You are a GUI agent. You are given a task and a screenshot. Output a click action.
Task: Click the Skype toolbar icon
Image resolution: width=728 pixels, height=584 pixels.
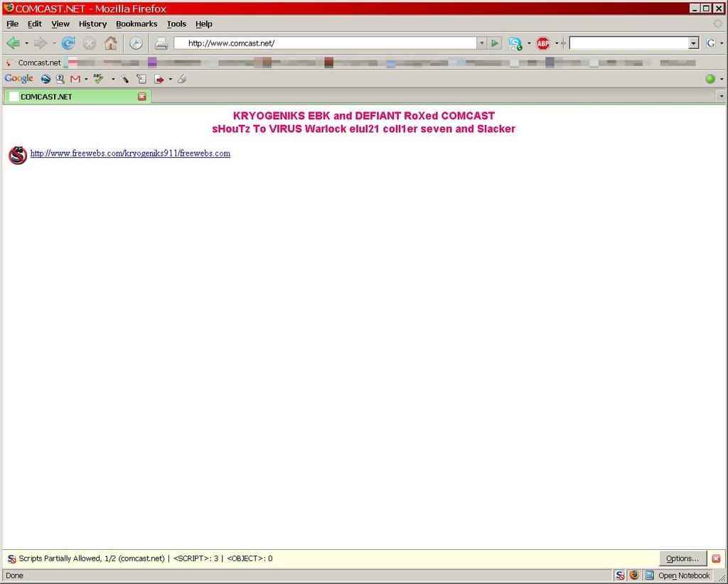pyautogui.click(x=515, y=43)
